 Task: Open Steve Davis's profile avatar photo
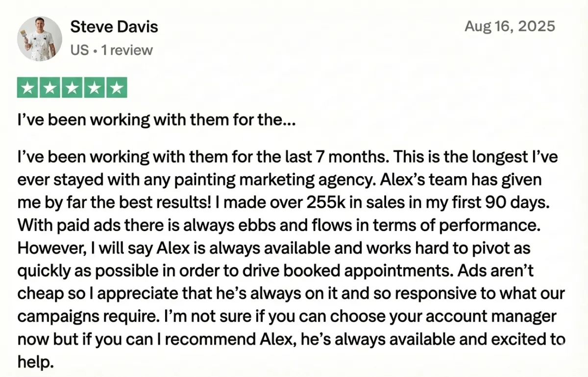pyautogui.click(x=39, y=38)
